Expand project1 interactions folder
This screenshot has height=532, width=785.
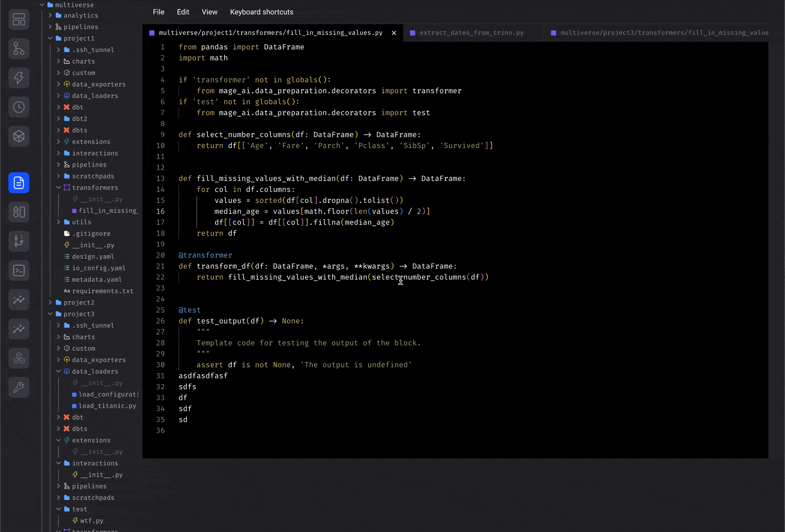click(58, 153)
